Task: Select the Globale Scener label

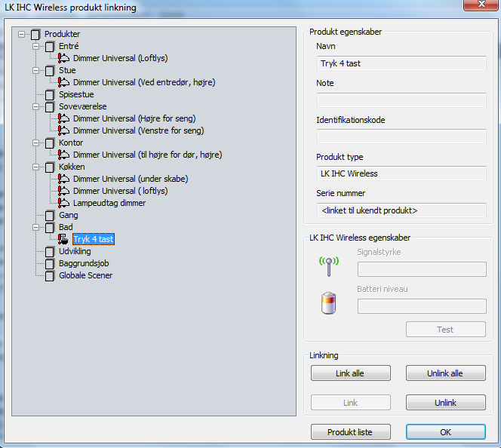Action: click(85, 275)
